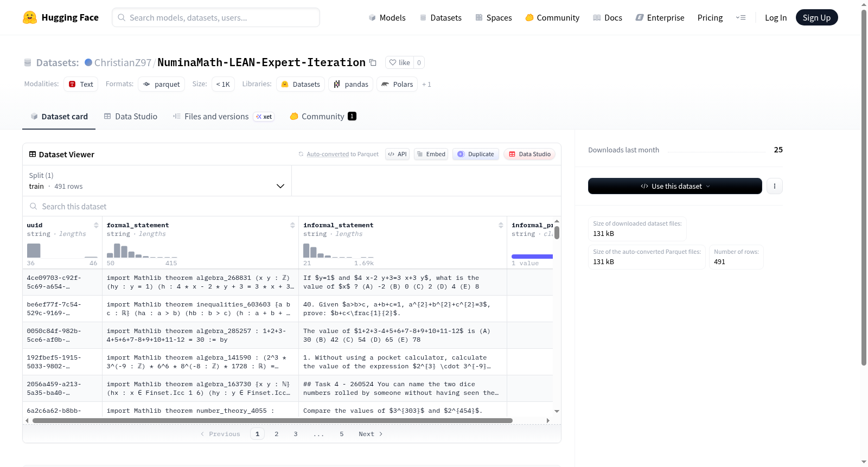868x467 pixels.
Task: Open the API button in Dataset Viewer
Action: (x=397, y=154)
